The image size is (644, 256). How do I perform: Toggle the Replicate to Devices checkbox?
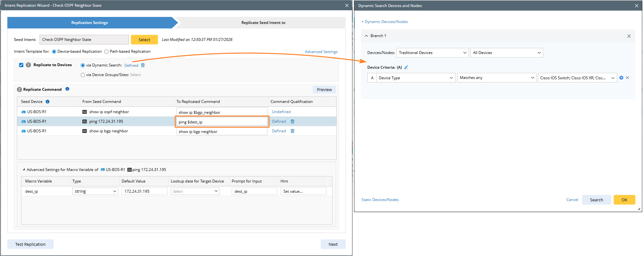pyautogui.click(x=21, y=65)
